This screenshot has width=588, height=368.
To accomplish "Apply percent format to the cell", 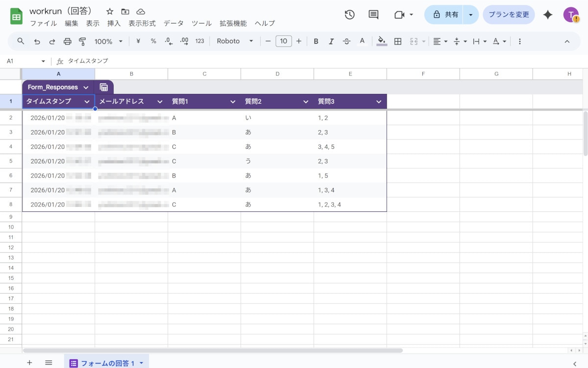I will pos(153,41).
